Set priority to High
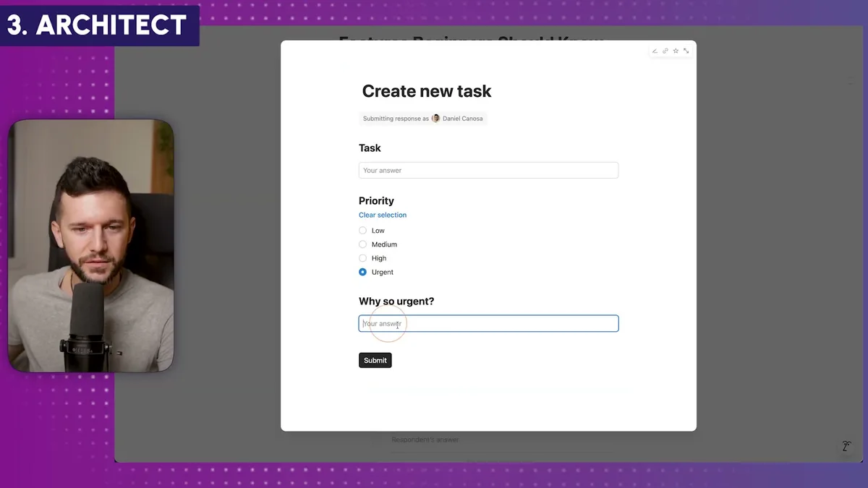868x488 pixels. coord(362,258)
